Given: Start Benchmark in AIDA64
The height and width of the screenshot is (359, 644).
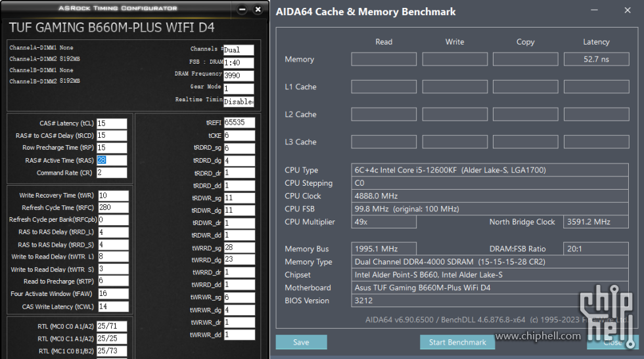Looking at the screenshot, I should click(457, 342).
